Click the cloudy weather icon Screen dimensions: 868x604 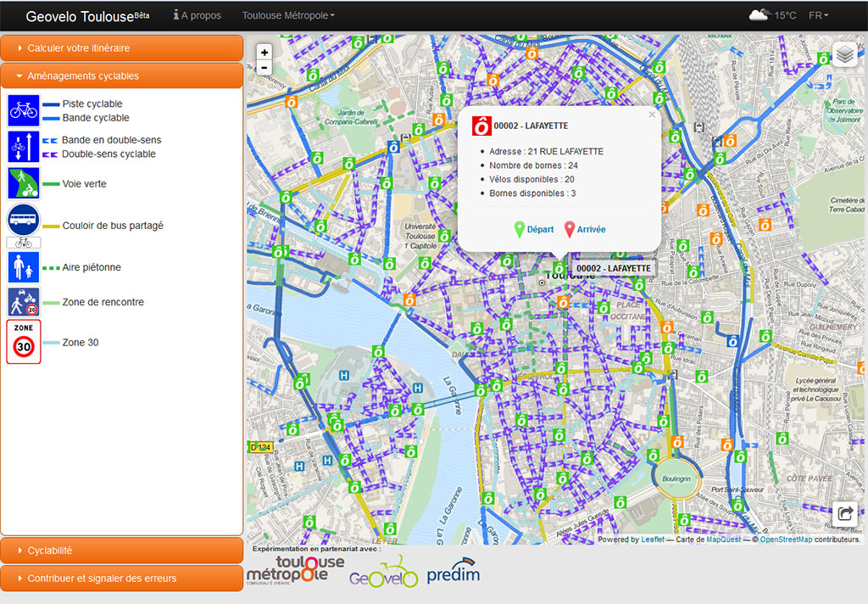[759, 15]
